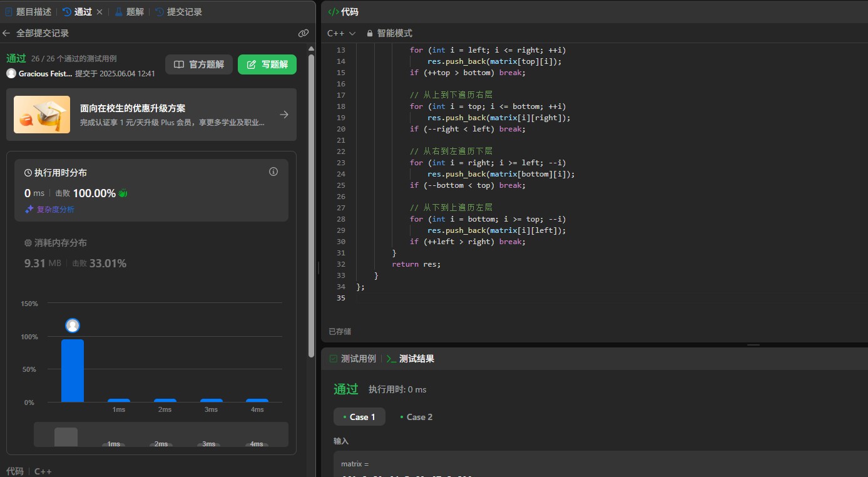Screen dimensions: 868x477
Task: Switch to the 测试结果 tab
Action: tap(411, 359)
